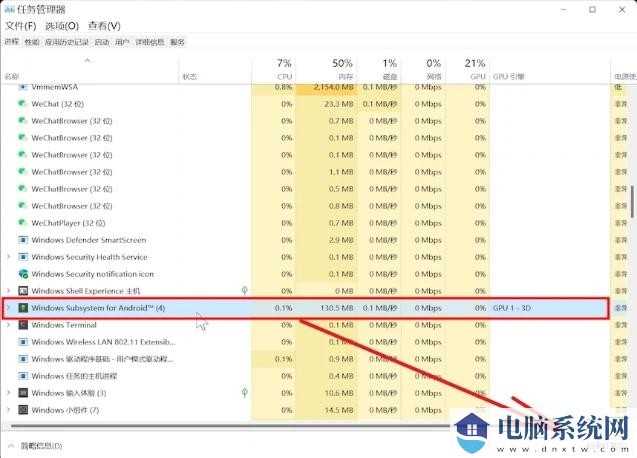Expand the Windows Security Health Service group
The image size is (637, 458).
[x=9, y=257]
